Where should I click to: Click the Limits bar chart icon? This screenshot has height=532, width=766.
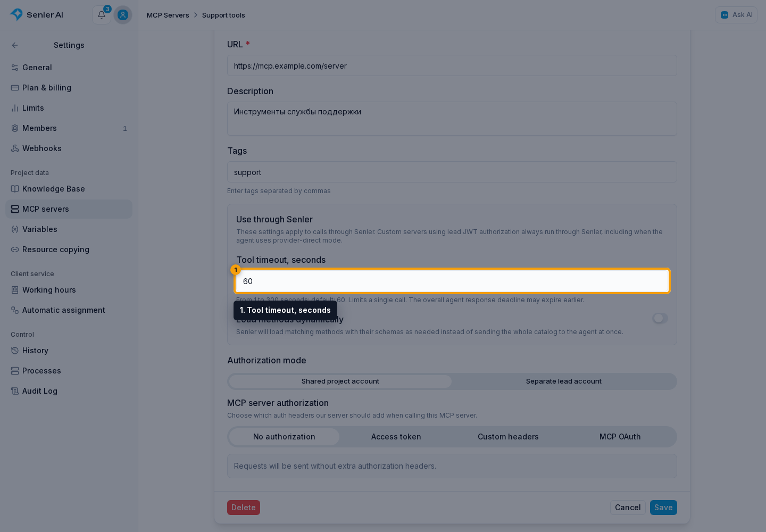click(15, 108)
